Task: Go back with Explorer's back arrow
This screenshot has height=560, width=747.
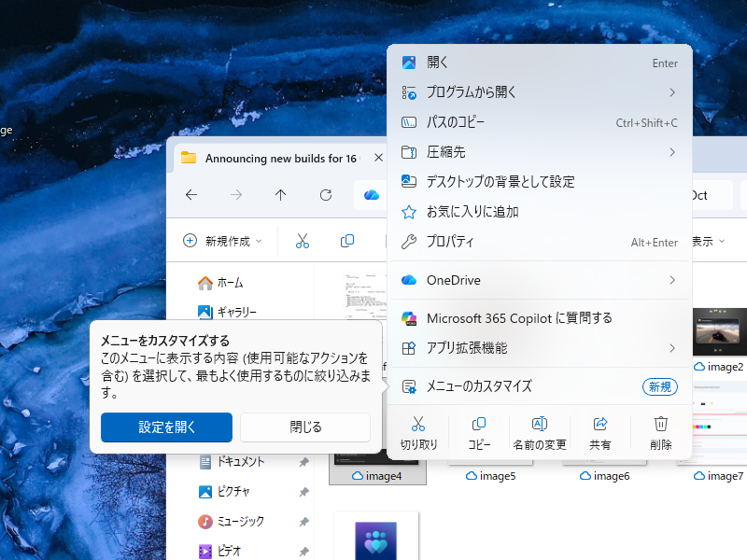Action: [x=191, y=195]
